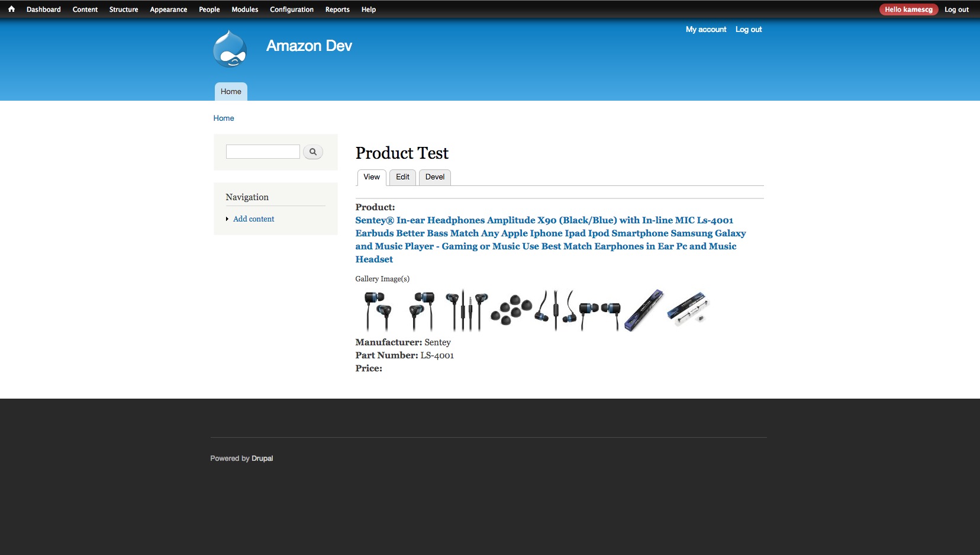Click the 'Product:' field label
980x555 pixels.
pos(375,207)
